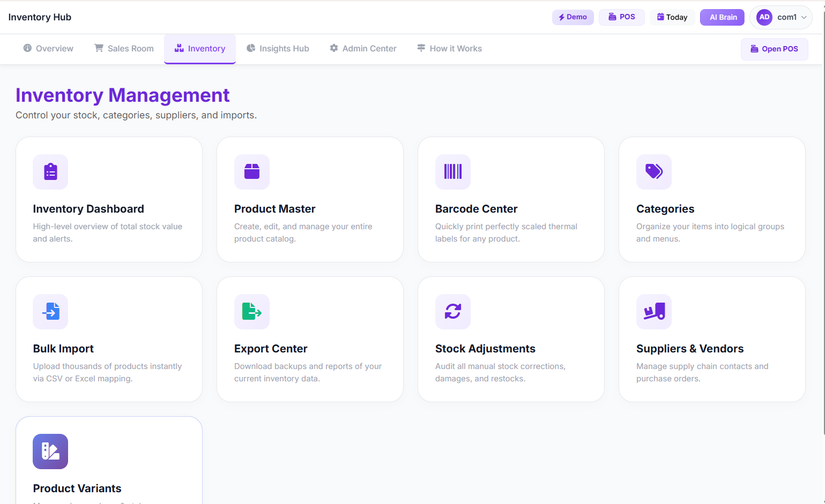Open the Insights Hub tab
Viewport: 825px width, 504px height.
pyautogui.click(x=278, y=49)
